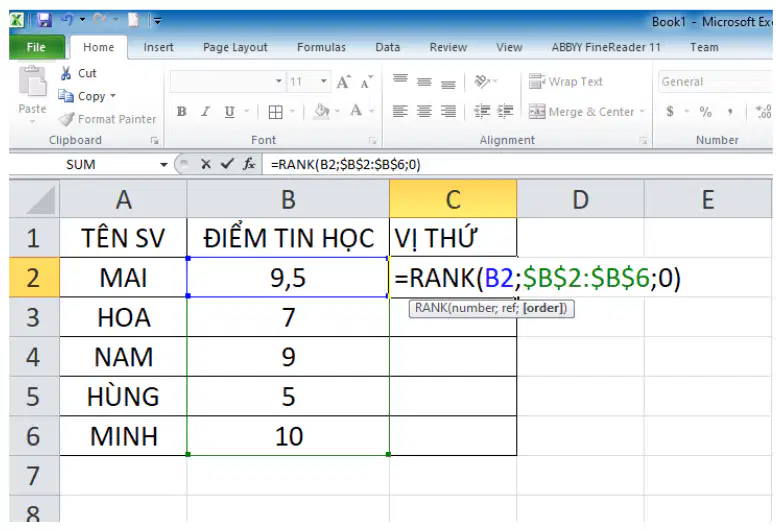Screen dimensions: 776x530
Task: Open the ABBYY FineReader 11 tab
Action: (x=606, y=47)
